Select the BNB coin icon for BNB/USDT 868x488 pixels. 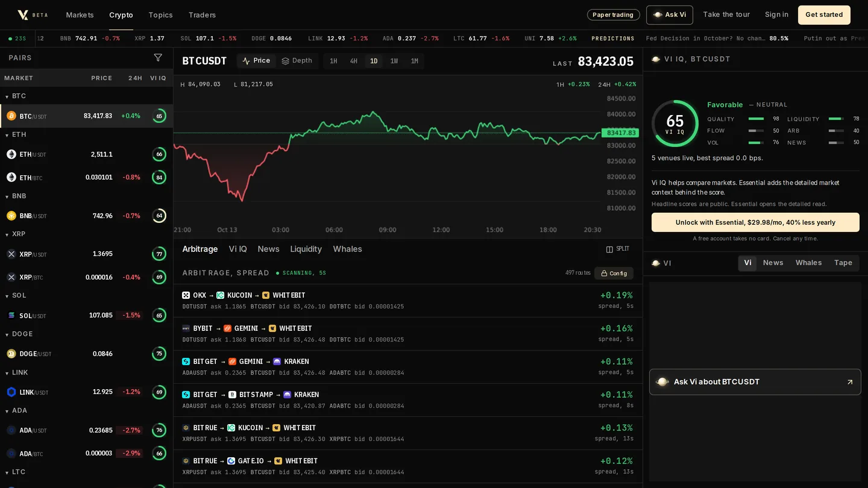pos(11,216)
